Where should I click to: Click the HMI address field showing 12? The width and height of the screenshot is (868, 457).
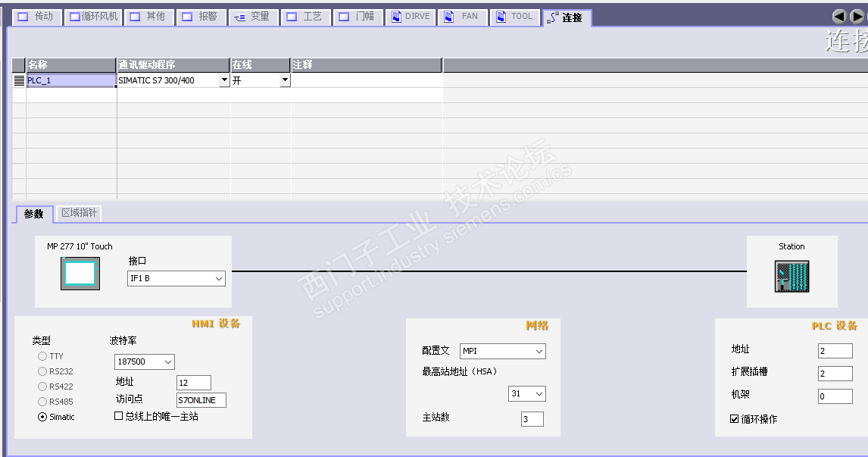pyautogui.click(x=194, y=383)
